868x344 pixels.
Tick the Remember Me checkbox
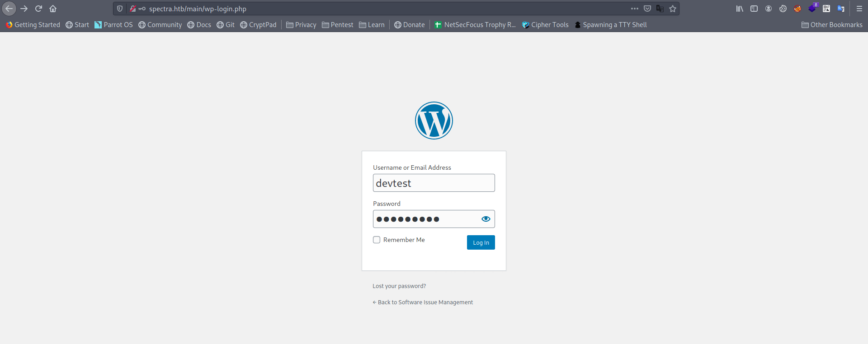point(377,240)
